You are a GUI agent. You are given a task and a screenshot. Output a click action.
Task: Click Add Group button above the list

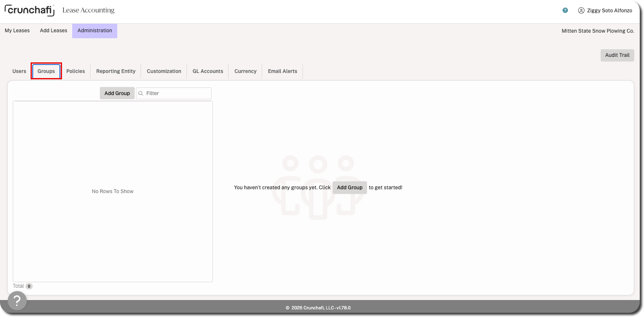[117, 93]
